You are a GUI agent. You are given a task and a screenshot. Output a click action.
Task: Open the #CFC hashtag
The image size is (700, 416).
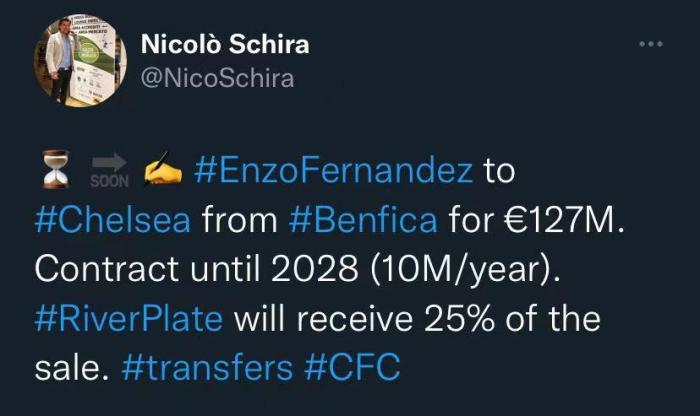coord(352,367)
